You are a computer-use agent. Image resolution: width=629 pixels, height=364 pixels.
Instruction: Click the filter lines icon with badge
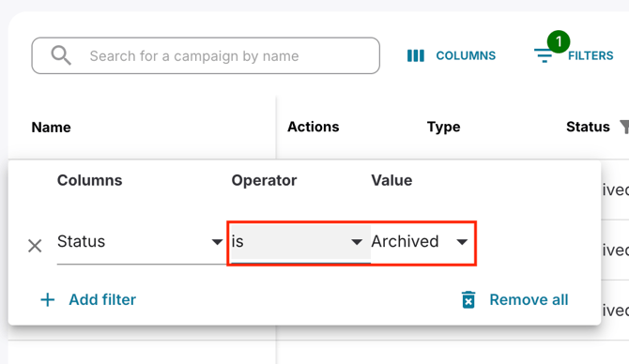[544, 55]
